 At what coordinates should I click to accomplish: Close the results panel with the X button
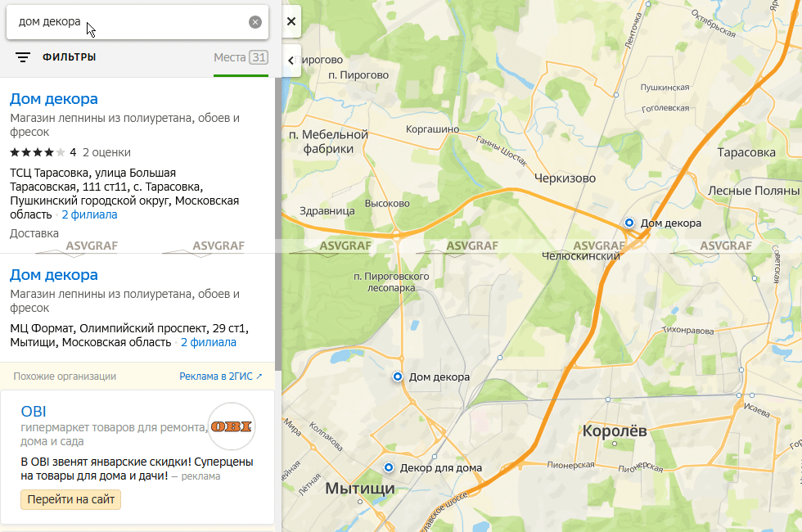pyautogui.click(x=291, y=21)
